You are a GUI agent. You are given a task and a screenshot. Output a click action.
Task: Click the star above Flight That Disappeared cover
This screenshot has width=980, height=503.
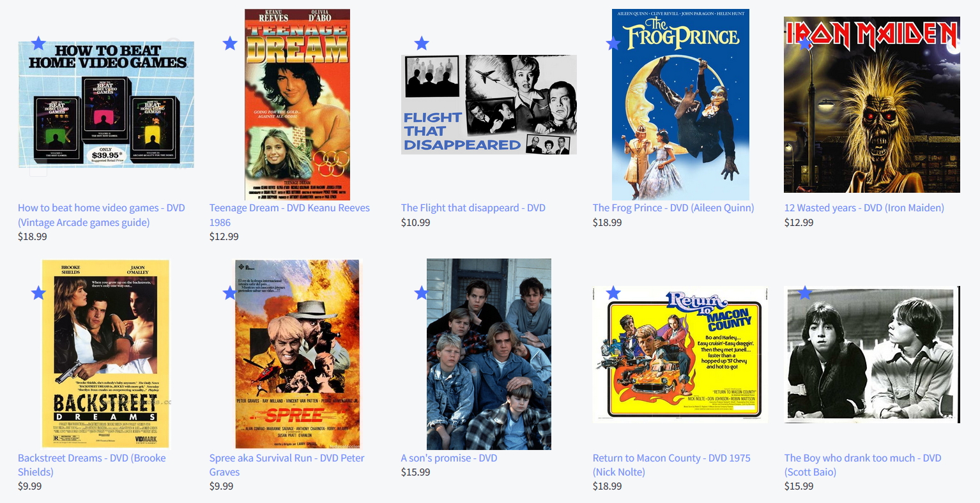422,43
